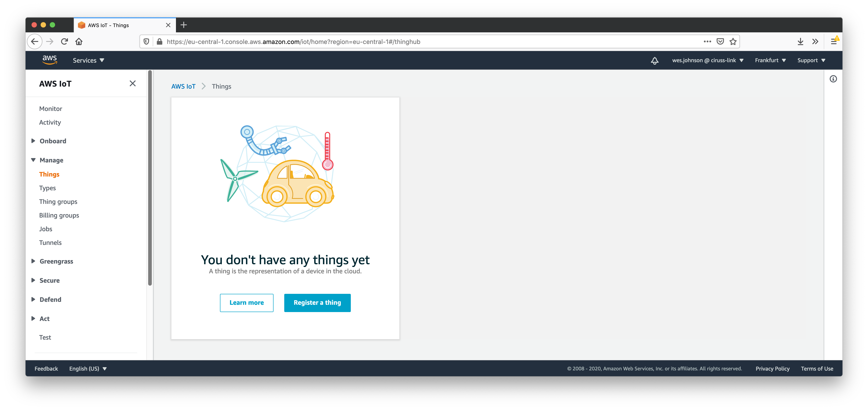Open the info panel circle icon
868x410 pixels.
click(x=833, y=79)
